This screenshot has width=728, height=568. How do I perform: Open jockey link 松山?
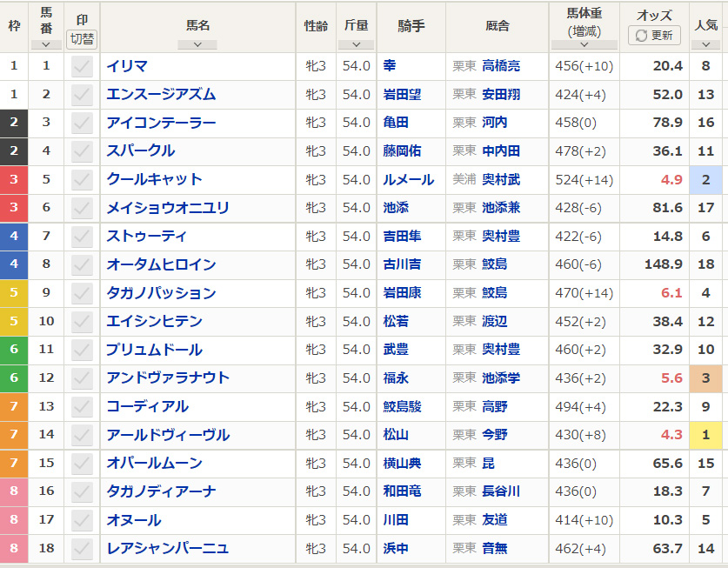click(396, 435)
